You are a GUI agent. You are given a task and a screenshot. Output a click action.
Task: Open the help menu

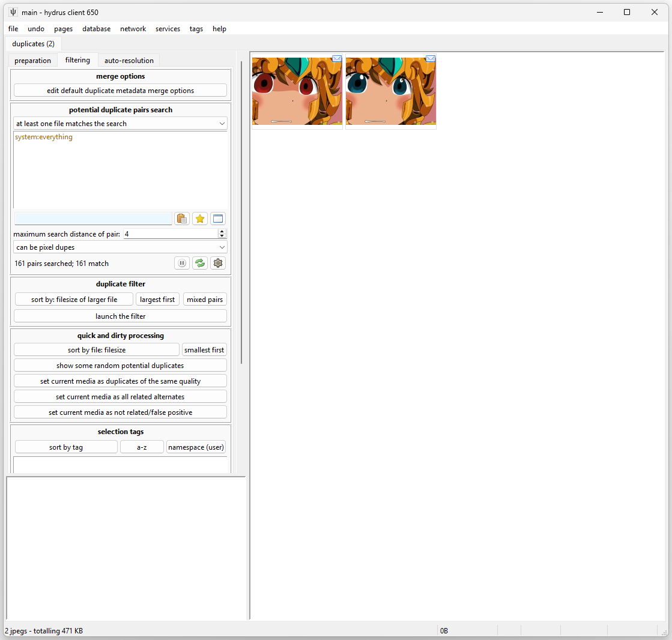pyautogui.click(x=219, y=29)
